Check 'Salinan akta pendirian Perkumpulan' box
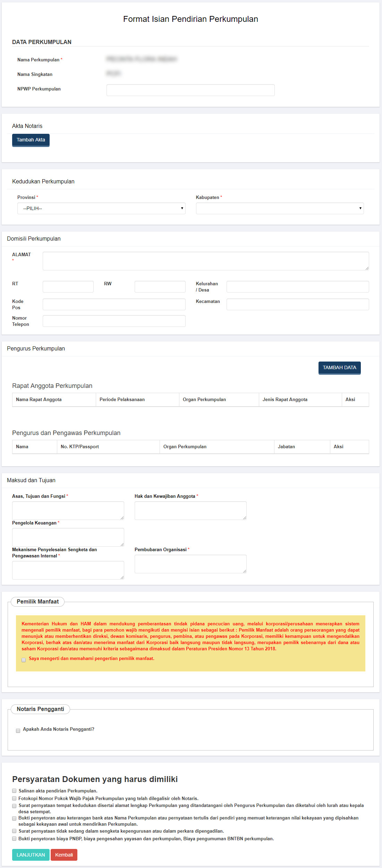The image size is (382, 868). 14,791
